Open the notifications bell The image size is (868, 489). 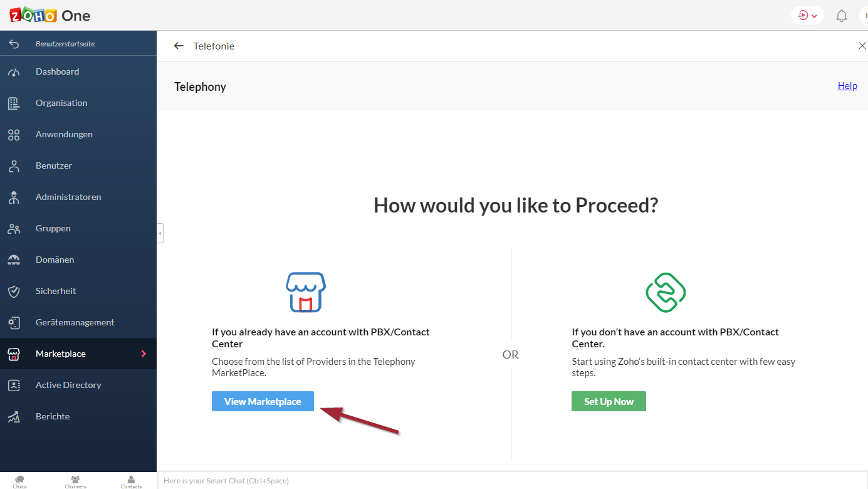point(842,16)
